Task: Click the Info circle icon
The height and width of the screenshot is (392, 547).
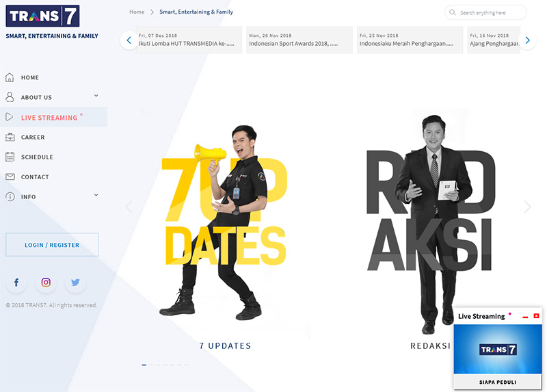Action: tap(10, 196)
